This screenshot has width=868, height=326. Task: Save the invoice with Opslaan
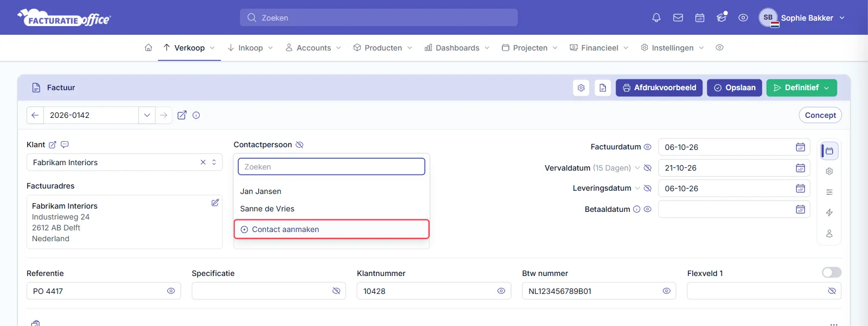tap(735, 88)
